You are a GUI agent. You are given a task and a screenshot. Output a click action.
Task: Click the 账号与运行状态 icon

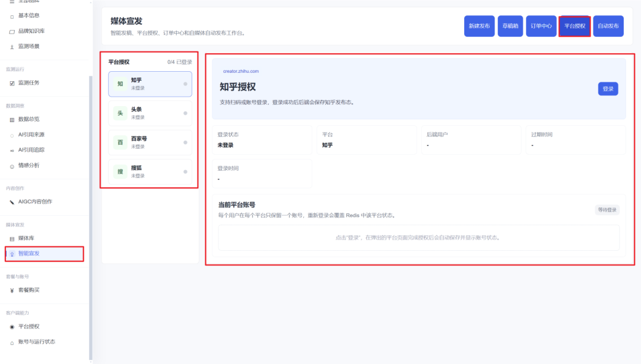[x=12, y=342]
